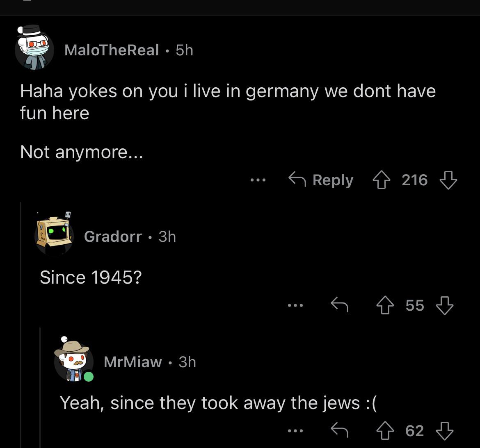
Task: View MrMiaw's cowboy hat avatar
Action: point(74,359)
